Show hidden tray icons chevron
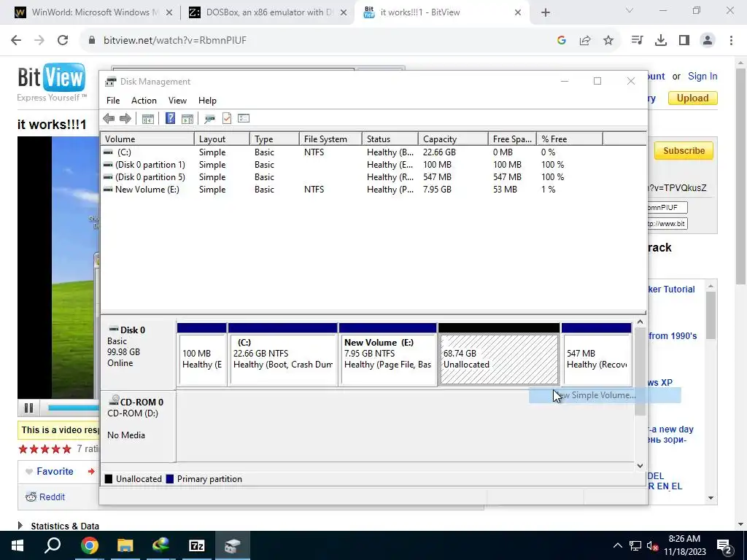The height and width of the screenshot is (560, 747). click(x=617, y=545)
